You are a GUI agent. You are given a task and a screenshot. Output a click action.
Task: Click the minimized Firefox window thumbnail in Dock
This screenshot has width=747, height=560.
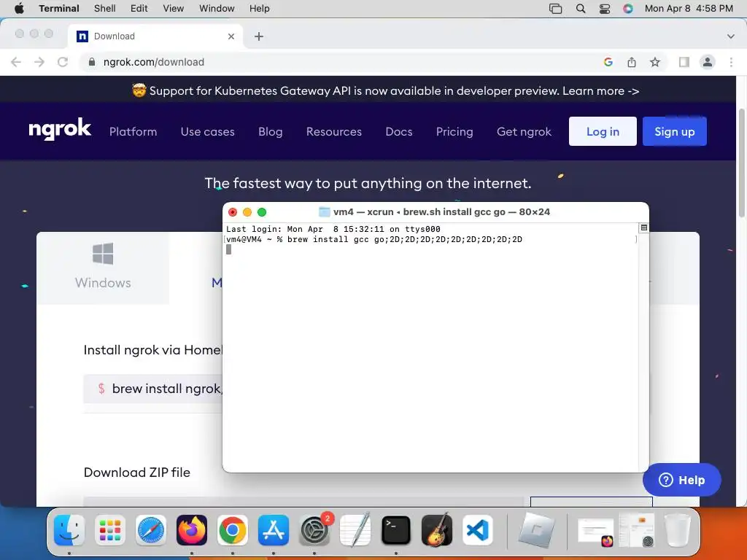(596, 532)
